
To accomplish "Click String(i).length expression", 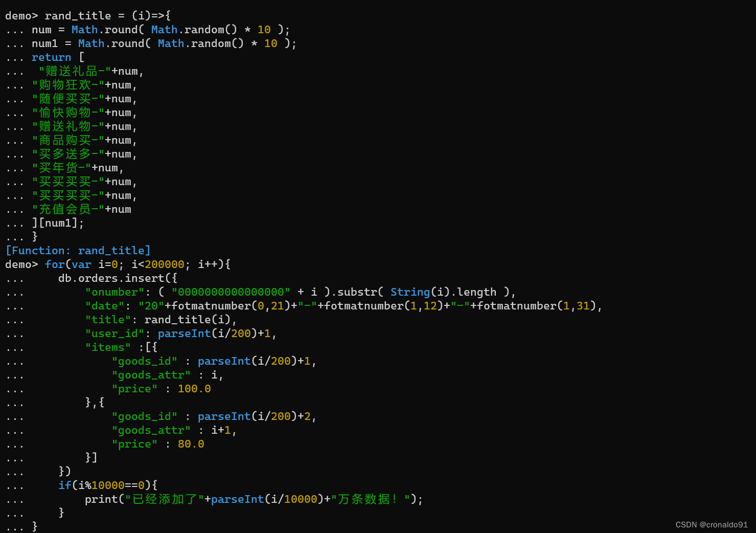I will click(x=443, y=292).
